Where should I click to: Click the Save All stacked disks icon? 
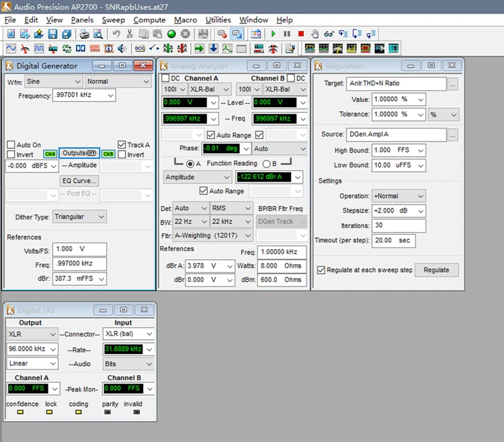[67, 34]
